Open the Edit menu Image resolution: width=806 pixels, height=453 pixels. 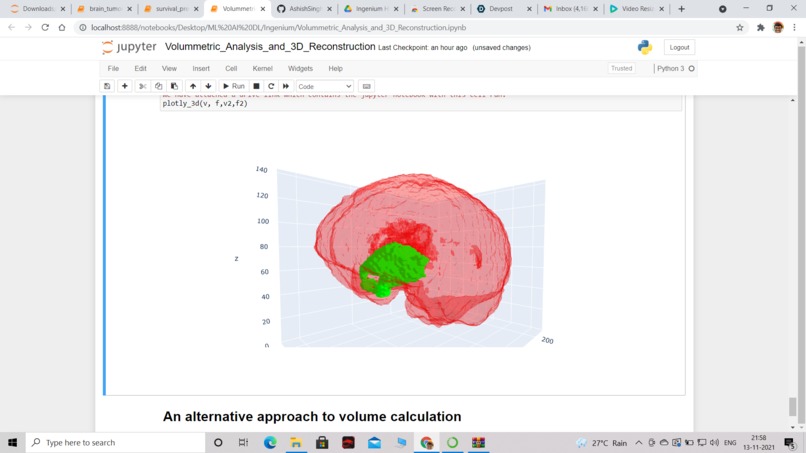(140, 68)
